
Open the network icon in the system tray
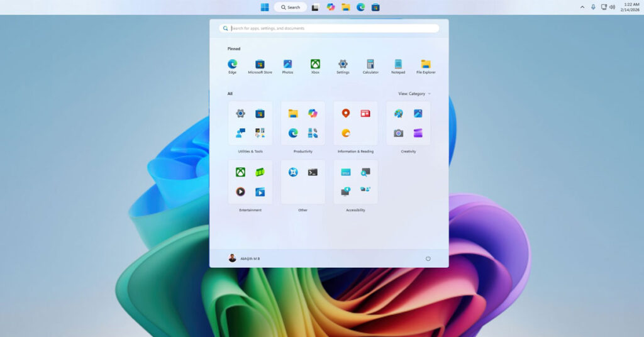(604, 8)
